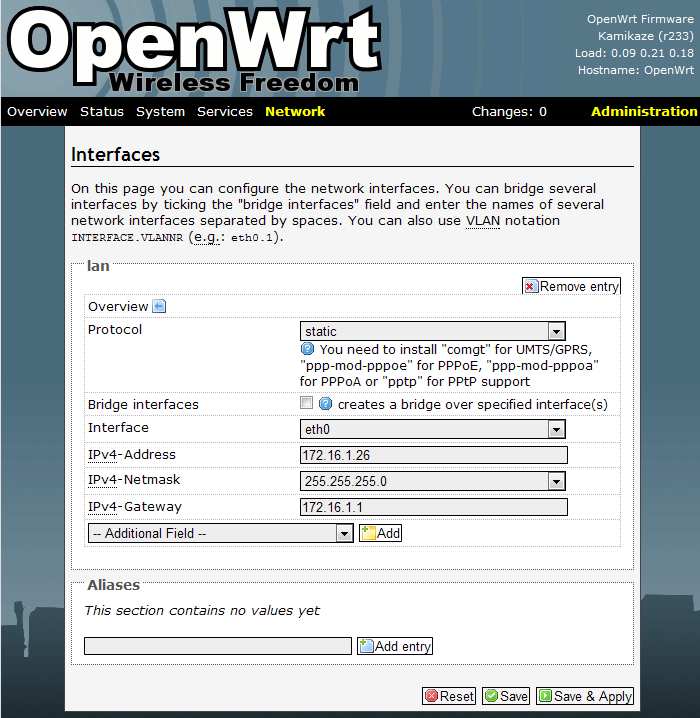The height and width of the screenshot is (718, 700).
Task: Click the help icon beside the comgt note
Action: tap(307, 349)
